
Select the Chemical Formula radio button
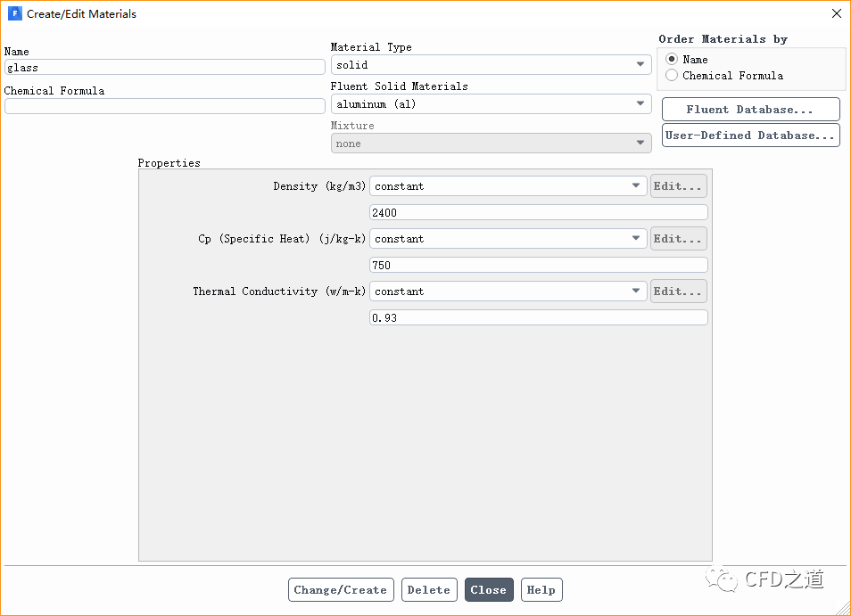click(672, 76)
